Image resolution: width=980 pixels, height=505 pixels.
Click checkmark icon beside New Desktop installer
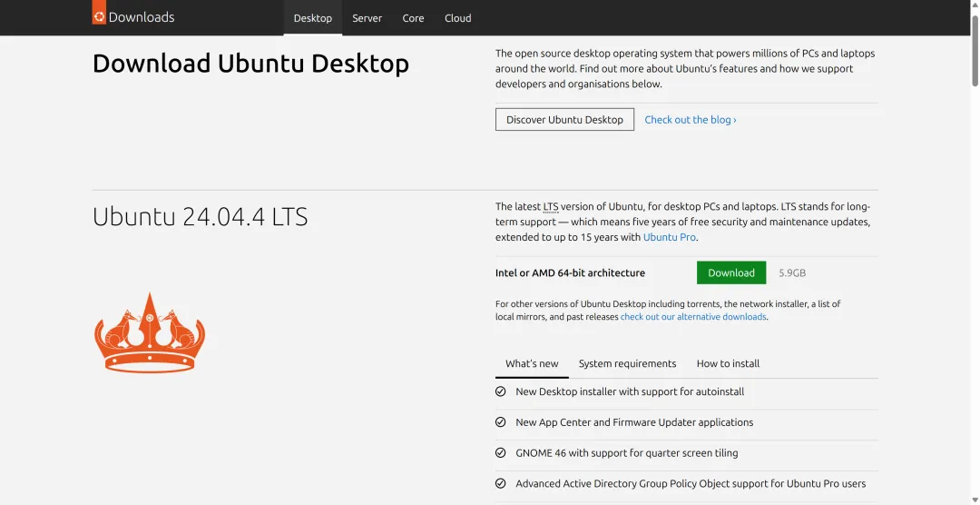pos(500,391)
